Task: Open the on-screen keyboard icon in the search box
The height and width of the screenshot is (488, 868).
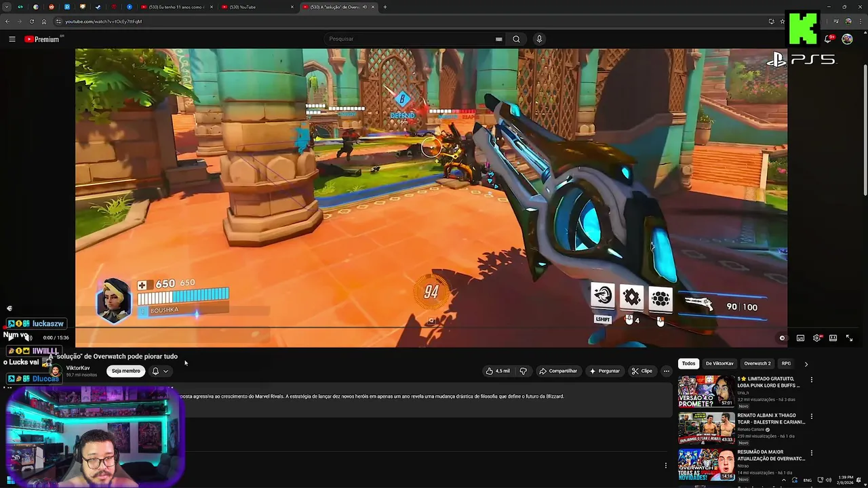Action: coord(499,39)
